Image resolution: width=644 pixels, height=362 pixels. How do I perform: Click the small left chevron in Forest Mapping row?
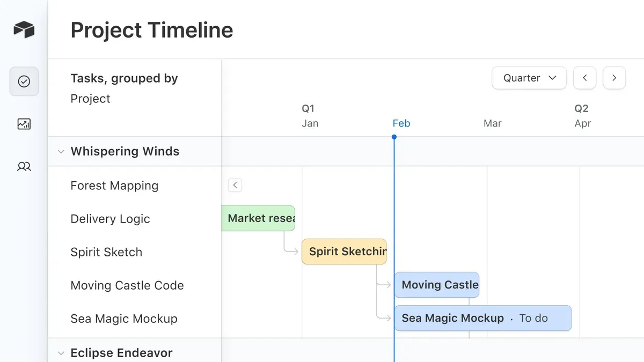pos(235,186)
